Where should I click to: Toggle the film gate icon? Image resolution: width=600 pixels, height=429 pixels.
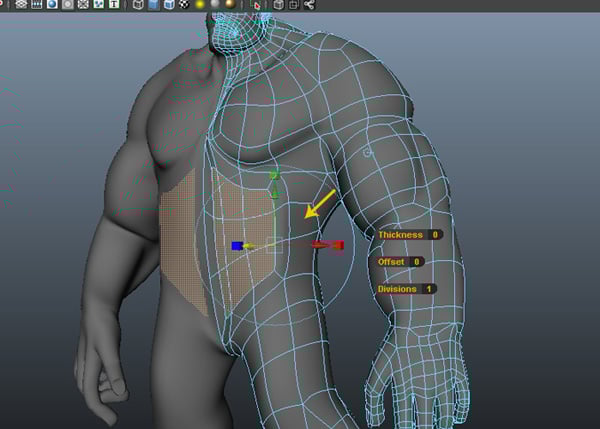click(37, 5)
